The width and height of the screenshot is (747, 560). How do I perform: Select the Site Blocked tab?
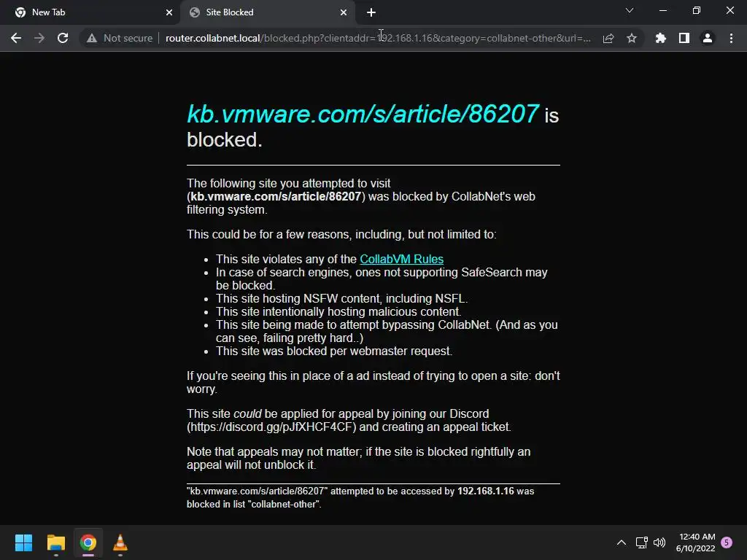[x=267, y=12]
